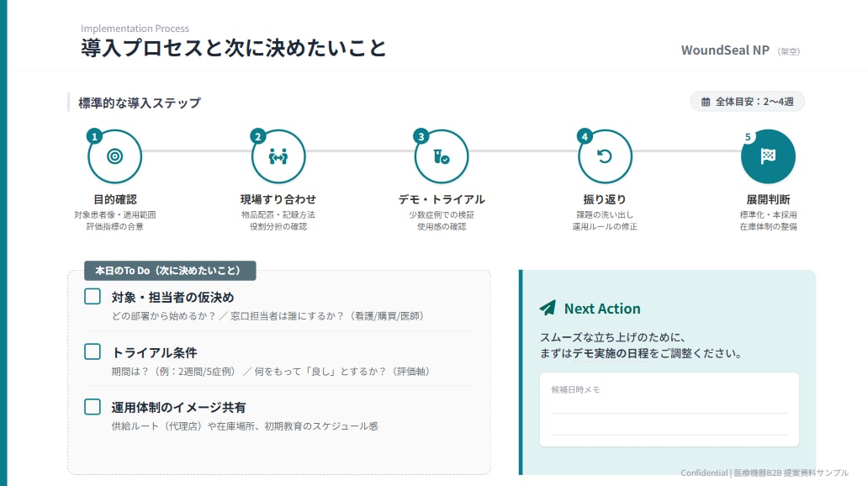Click the （架空） note beside product name
The width and height of the screenshot is (868, 486).
[788, 51]
